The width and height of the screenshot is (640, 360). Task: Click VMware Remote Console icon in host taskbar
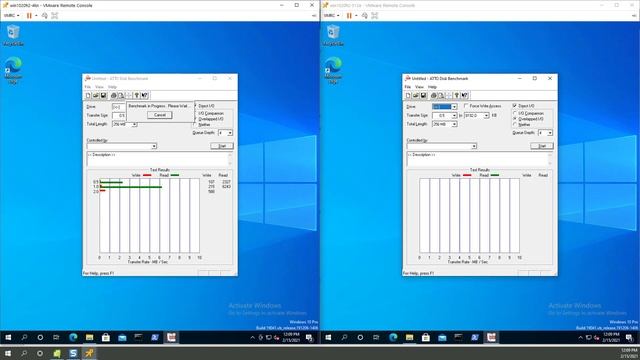point(89,353)
